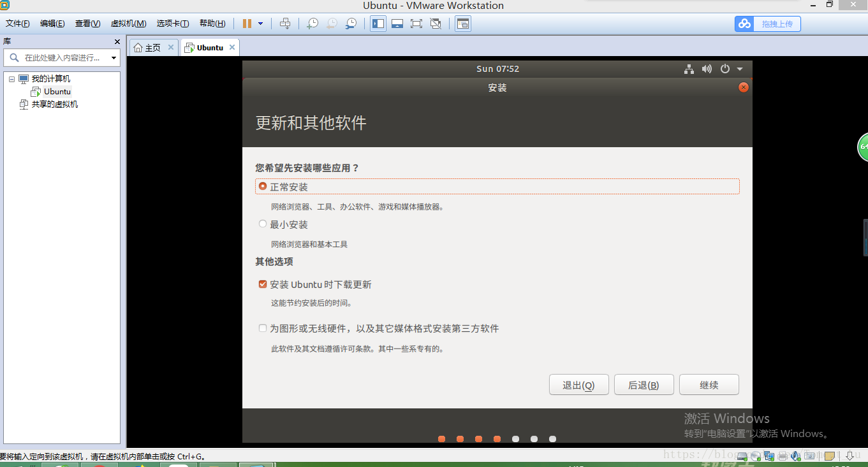The width and height of the screenshot is (868, 467).
Task: Uncheck 安装 Ubuntu 时下载更新
Action: tap(263, 285)
